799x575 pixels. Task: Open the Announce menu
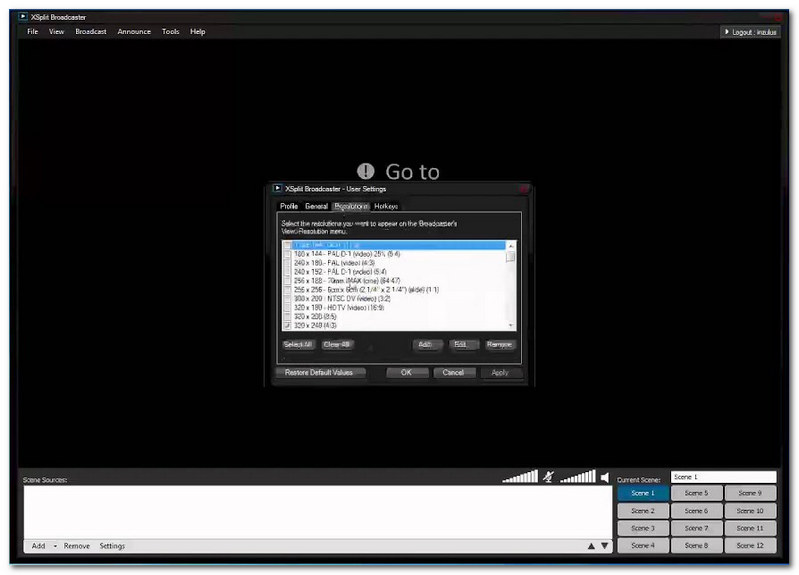coord(134,32)
